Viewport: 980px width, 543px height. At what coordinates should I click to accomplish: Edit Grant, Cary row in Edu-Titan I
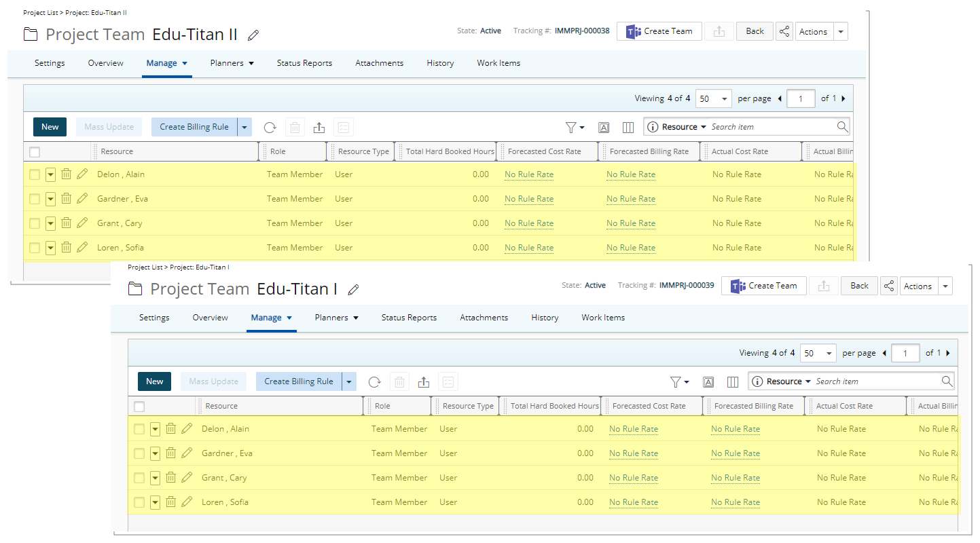[x=187, y=477]
